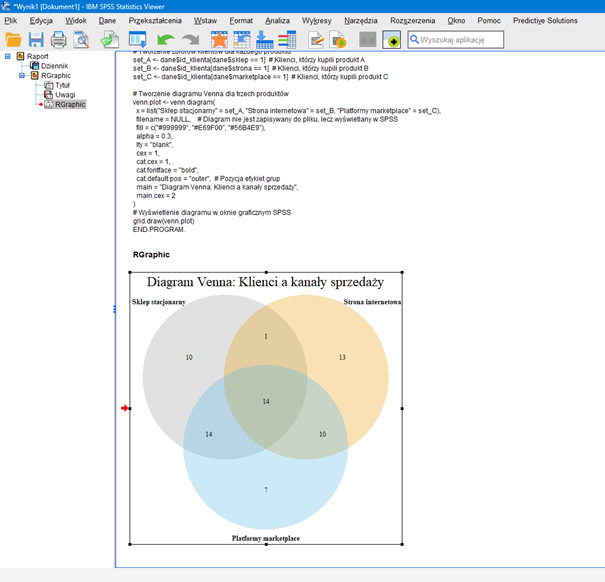Viewport: 605px width, 582px height.
Task: Click the run script icon
Action: [x=339, y=40]
